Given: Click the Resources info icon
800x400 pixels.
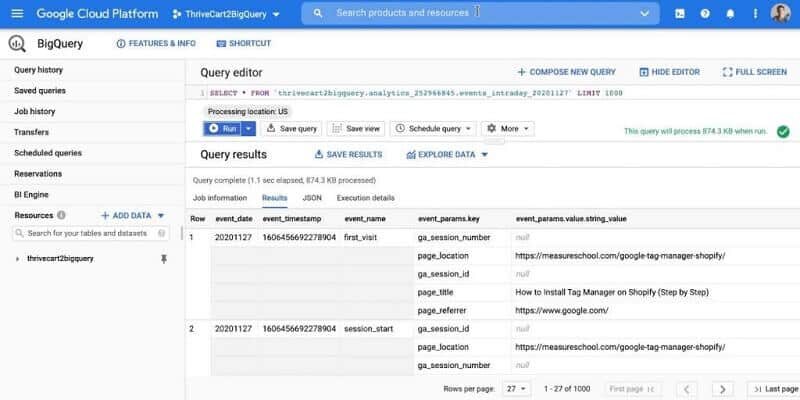Looking at the screenshot, I should click(61, 215).
